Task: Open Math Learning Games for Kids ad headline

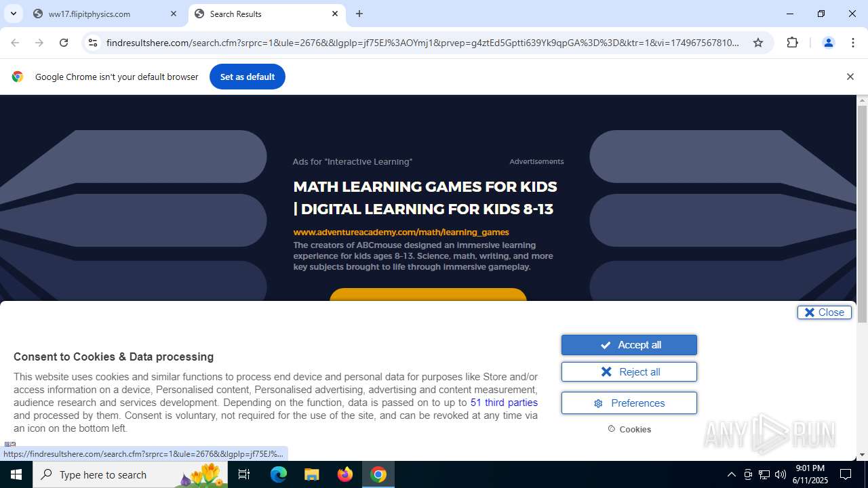Action: 425,197
